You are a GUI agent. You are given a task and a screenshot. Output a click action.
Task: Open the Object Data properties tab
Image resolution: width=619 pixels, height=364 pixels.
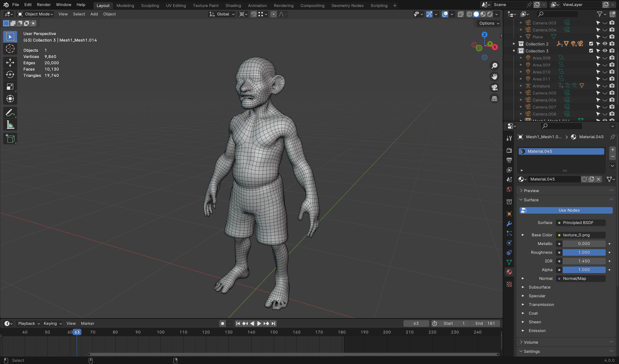click(509, 262)
